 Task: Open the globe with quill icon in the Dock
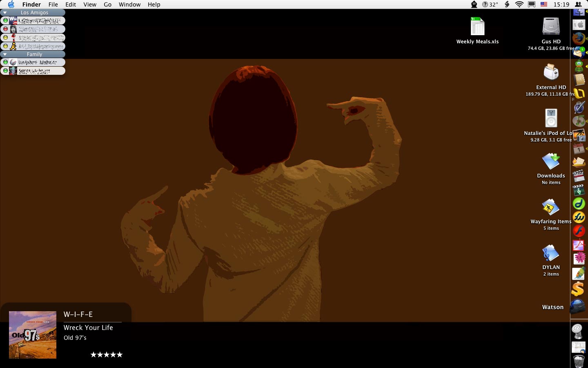click(x=579, y=107)
